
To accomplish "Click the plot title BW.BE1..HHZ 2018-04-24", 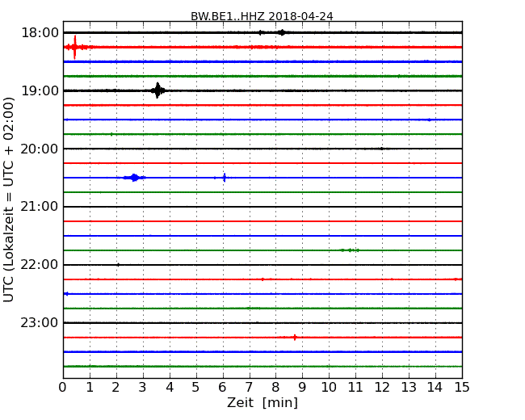I will pos(262,16).
